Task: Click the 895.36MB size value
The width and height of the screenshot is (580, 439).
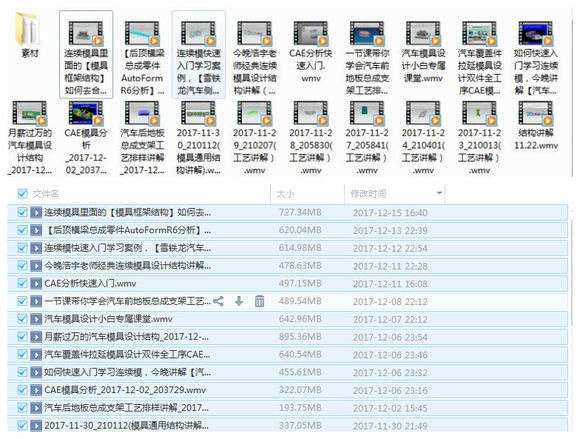Action: pos(300,337)
